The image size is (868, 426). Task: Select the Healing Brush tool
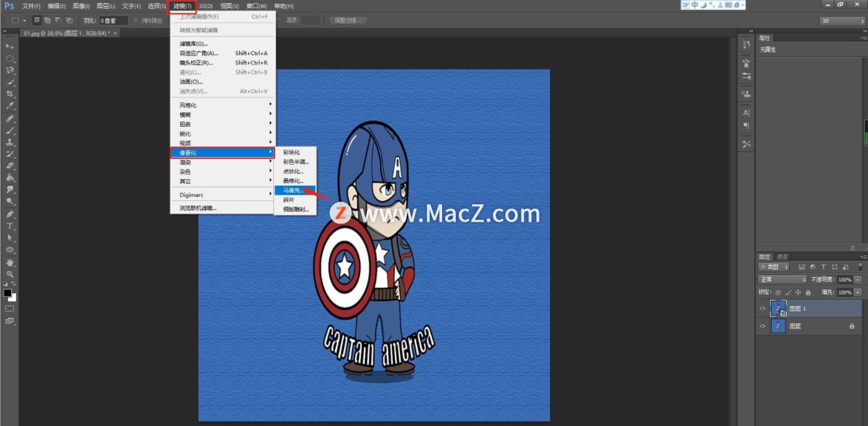pos(10,118)
